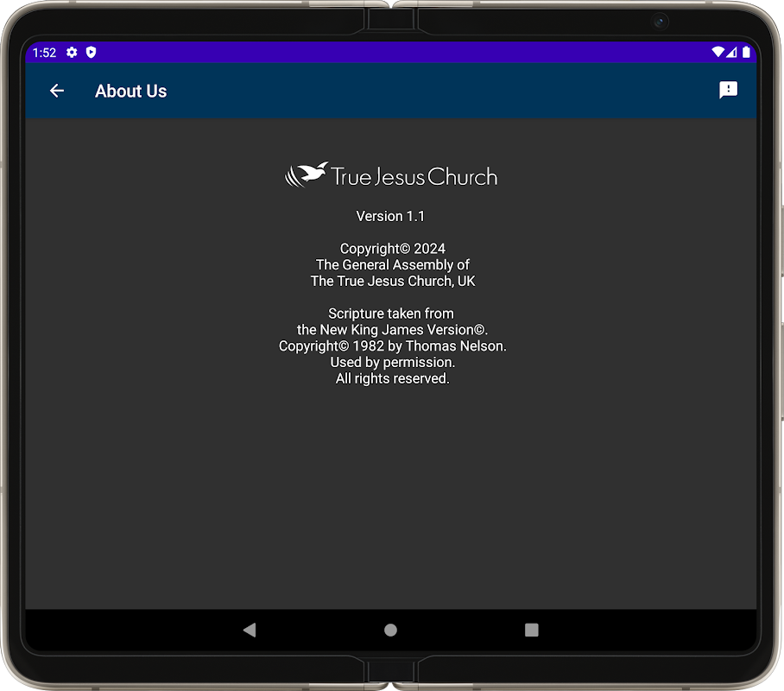Click the 'About Us' title
The image size is (784, 691).
tap(131, 91)
